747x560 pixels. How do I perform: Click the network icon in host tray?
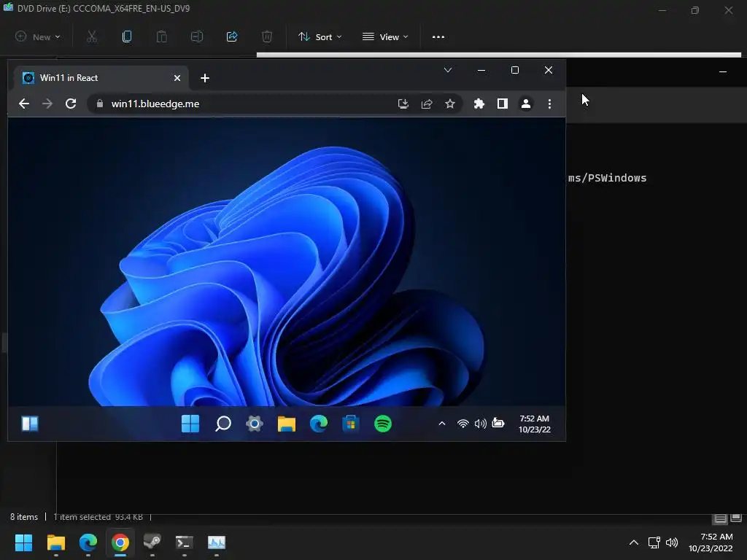pyautogui.click(x=654, y=542)
